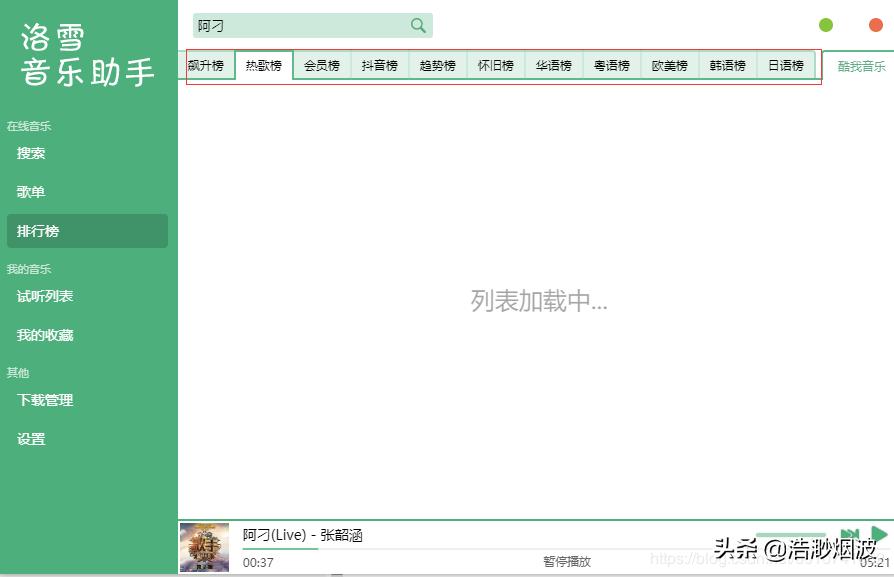
Task: Click the green minimize dot
Action: [x=825, y=24]
